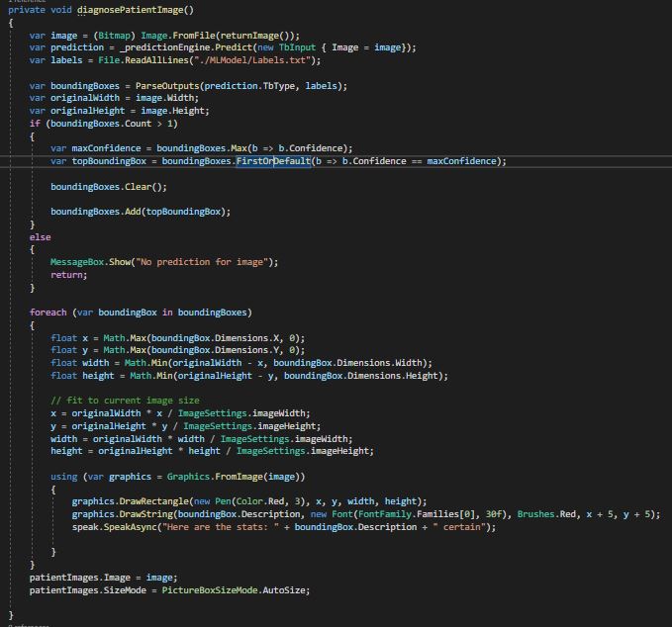
Task: Click image.Height on the originalHeight line
Action: 172,111
